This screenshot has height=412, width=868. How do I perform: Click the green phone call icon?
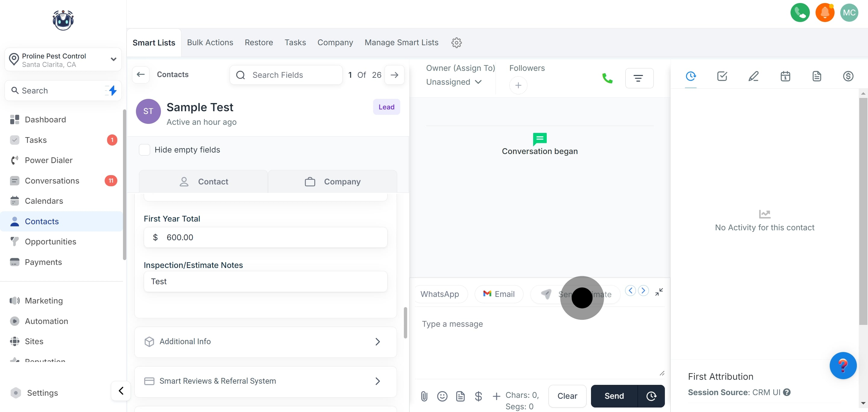[x=607, y=78]
